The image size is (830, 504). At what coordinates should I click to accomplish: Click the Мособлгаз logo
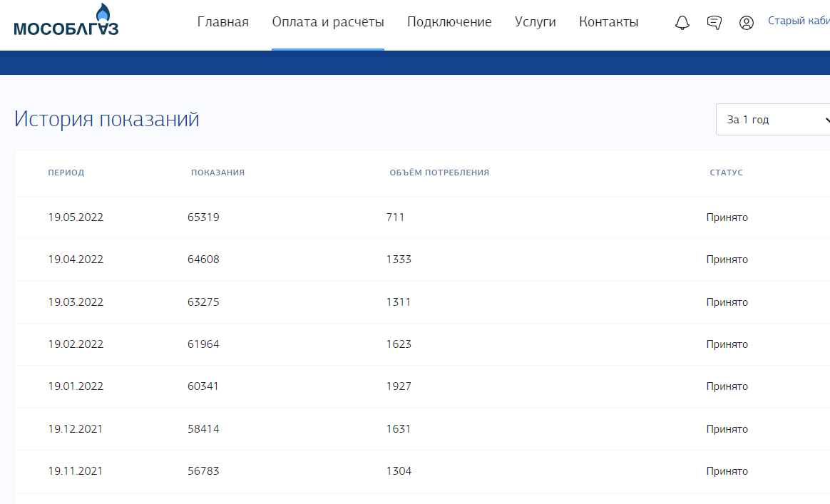tap(66, 21)
